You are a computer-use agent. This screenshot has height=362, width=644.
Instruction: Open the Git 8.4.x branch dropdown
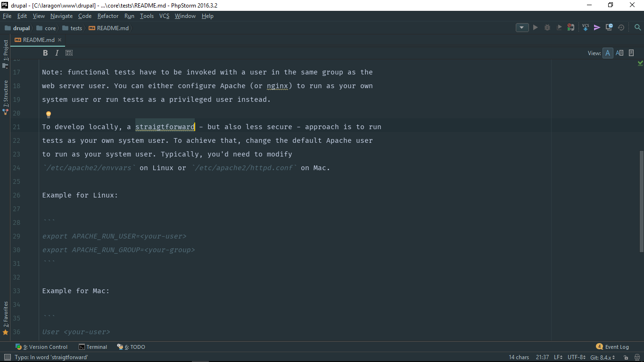pyautogui.click(x=603, y=357)
